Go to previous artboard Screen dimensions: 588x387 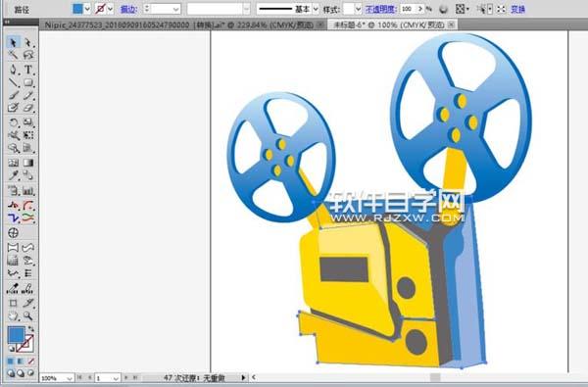(89, 377)
